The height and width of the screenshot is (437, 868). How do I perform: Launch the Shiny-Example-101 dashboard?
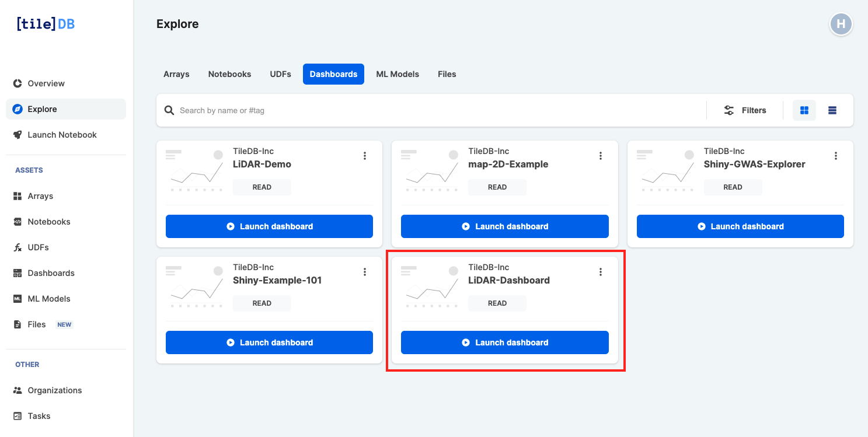click(x=269, y=342)
